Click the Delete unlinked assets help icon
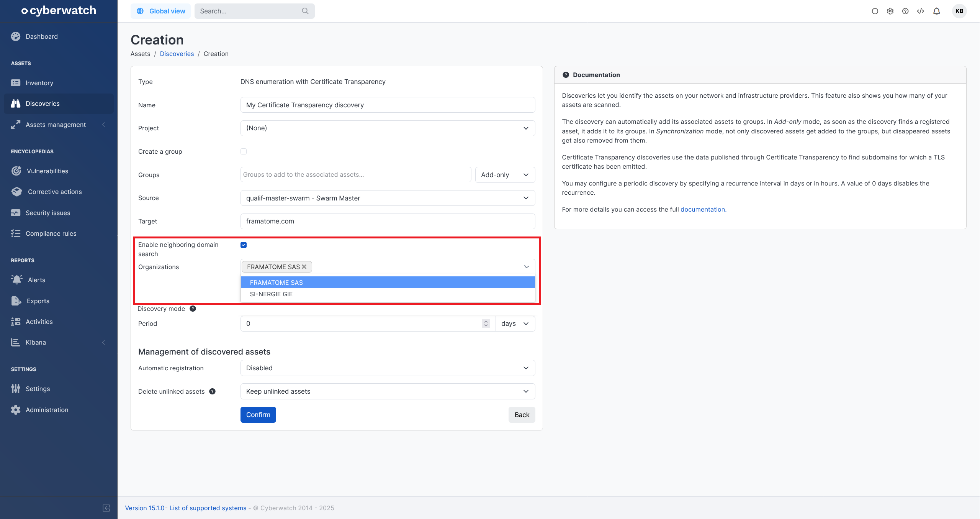Image resolution: width=980 pixels, height=519 pixels. coord(212,391)
